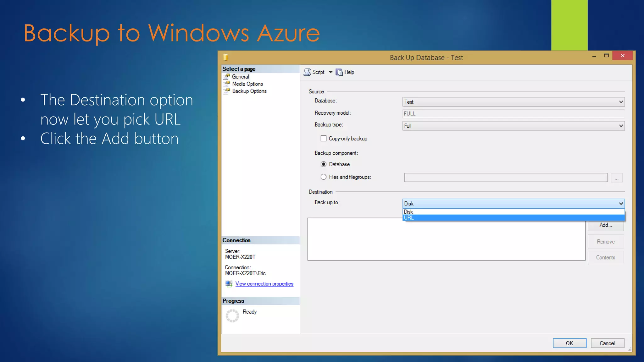Click the General page icon

tap(227, 77)
